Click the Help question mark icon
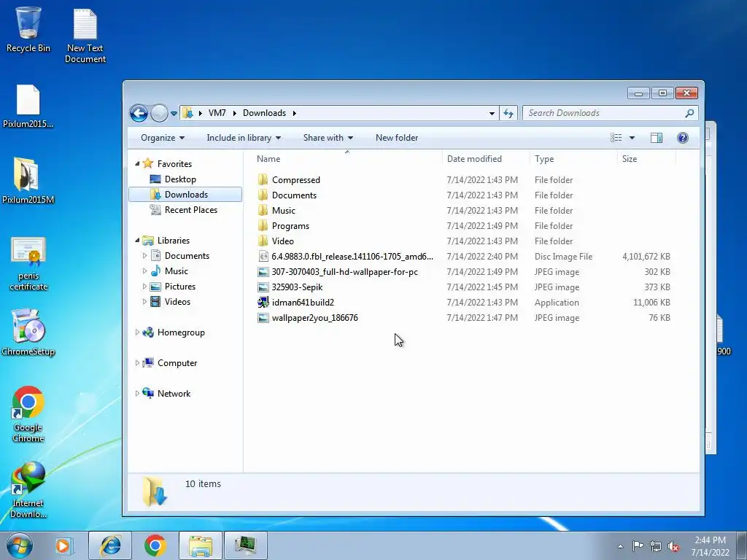747x560 pixels. click(682, 138)
